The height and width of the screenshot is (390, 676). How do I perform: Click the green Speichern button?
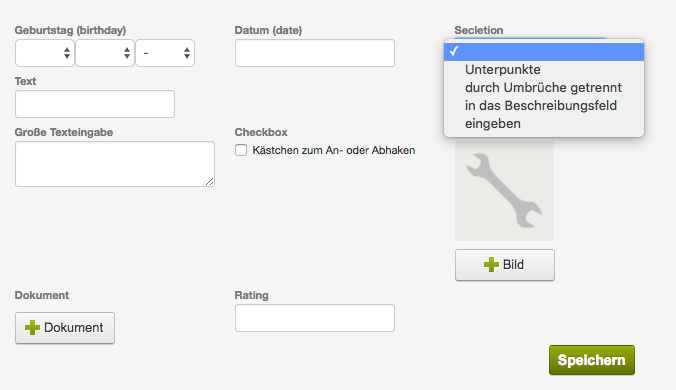[592, 360]
